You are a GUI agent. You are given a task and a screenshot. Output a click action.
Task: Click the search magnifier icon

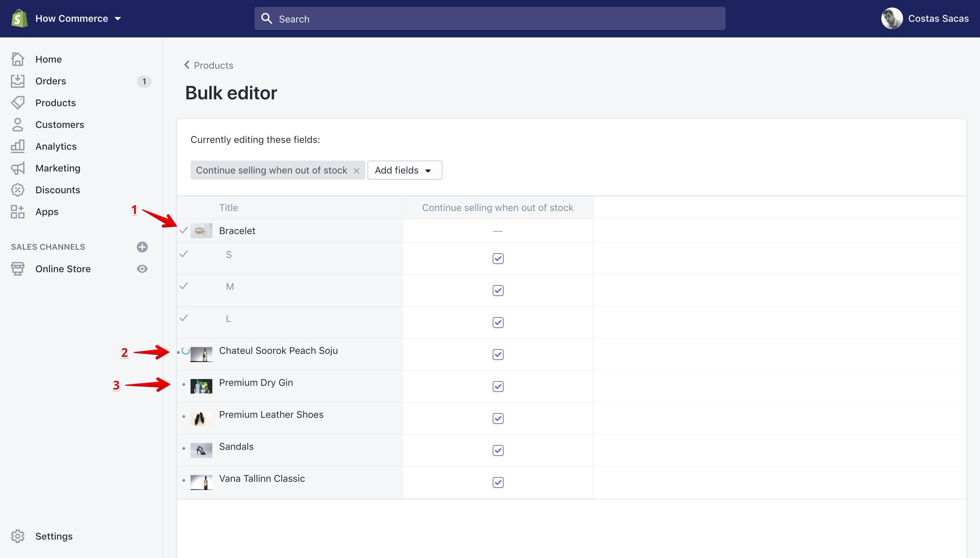coord(266,18)
